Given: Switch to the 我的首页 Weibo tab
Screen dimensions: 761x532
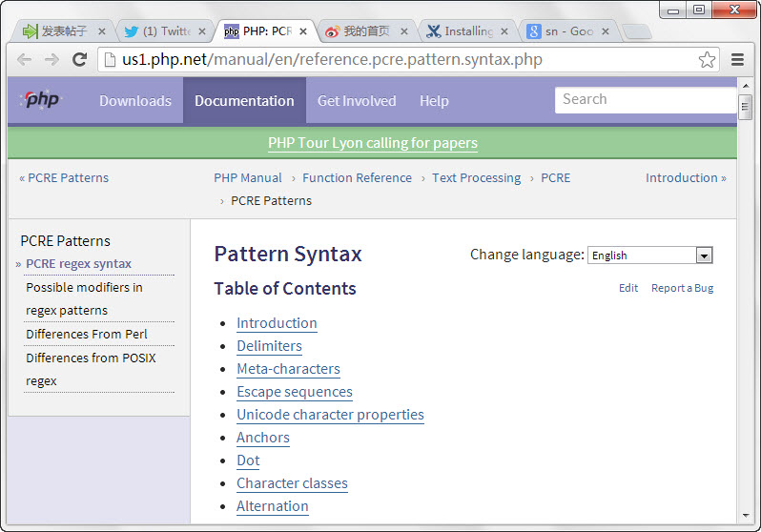Looking at the screenshot, I should coord(366,31).
